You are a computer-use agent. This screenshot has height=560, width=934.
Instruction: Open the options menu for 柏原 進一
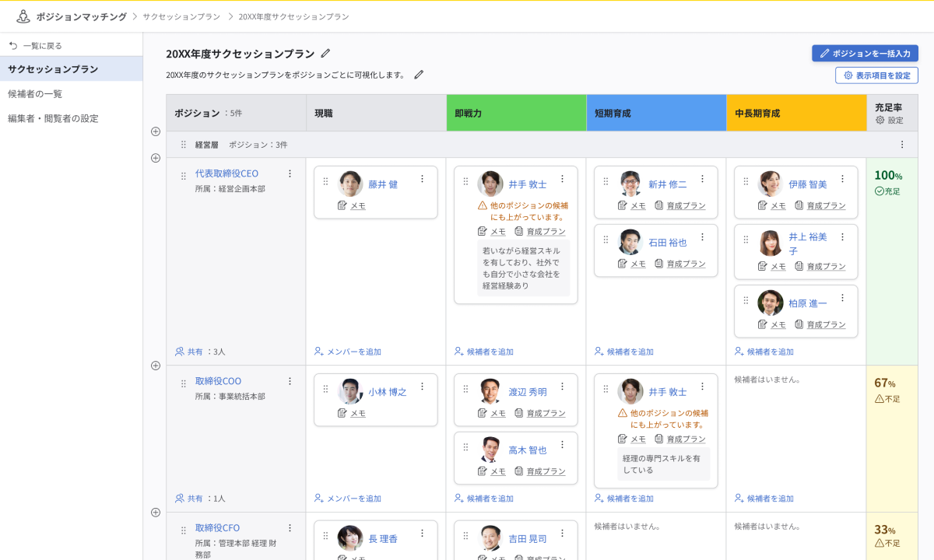point(843,298)
